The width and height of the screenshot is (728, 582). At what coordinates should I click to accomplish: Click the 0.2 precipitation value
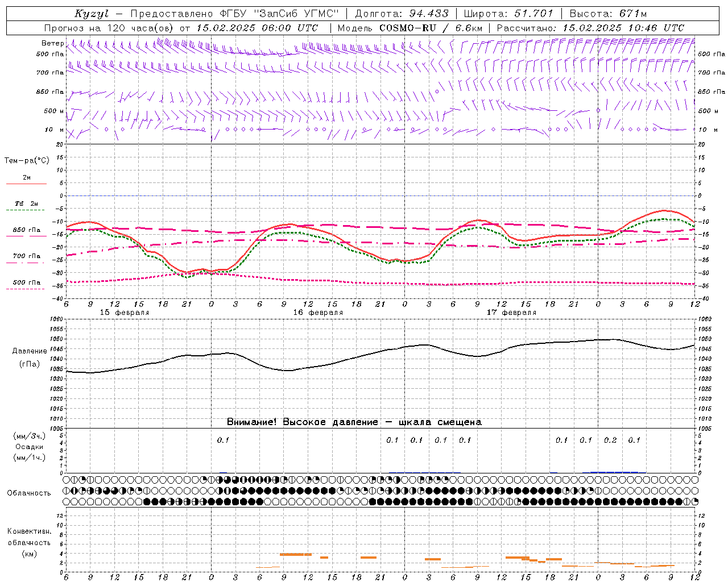pos(610,440)
